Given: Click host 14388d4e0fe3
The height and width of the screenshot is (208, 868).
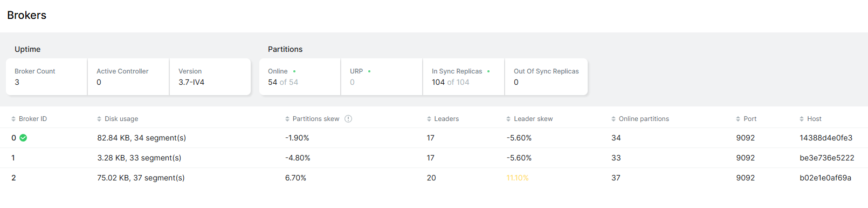Looking at the screenshot, I should tap(826, 138).
